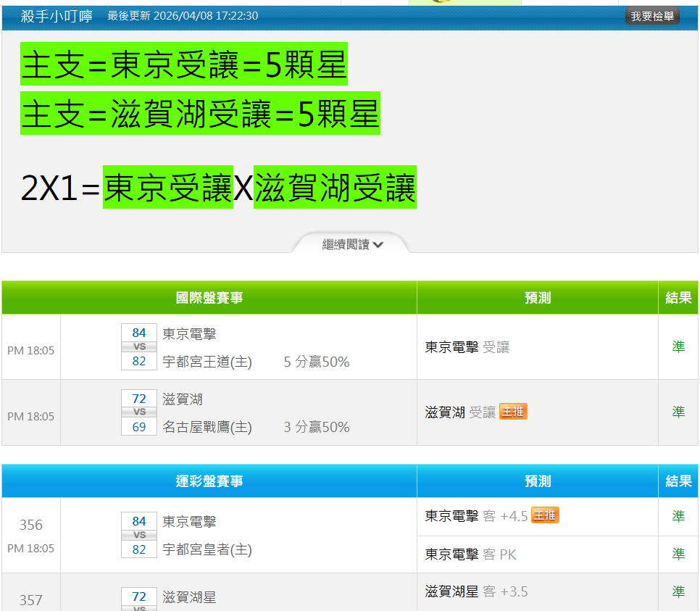Click score 69 for 名古屋戰鷹
Screen dimensions: 700x611
coord(139,427)
